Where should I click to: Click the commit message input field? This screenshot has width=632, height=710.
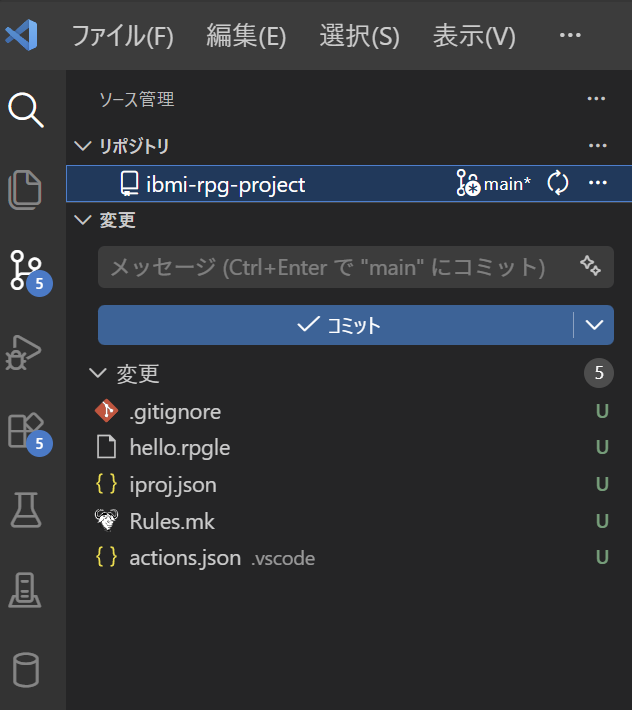pos(330,267)
